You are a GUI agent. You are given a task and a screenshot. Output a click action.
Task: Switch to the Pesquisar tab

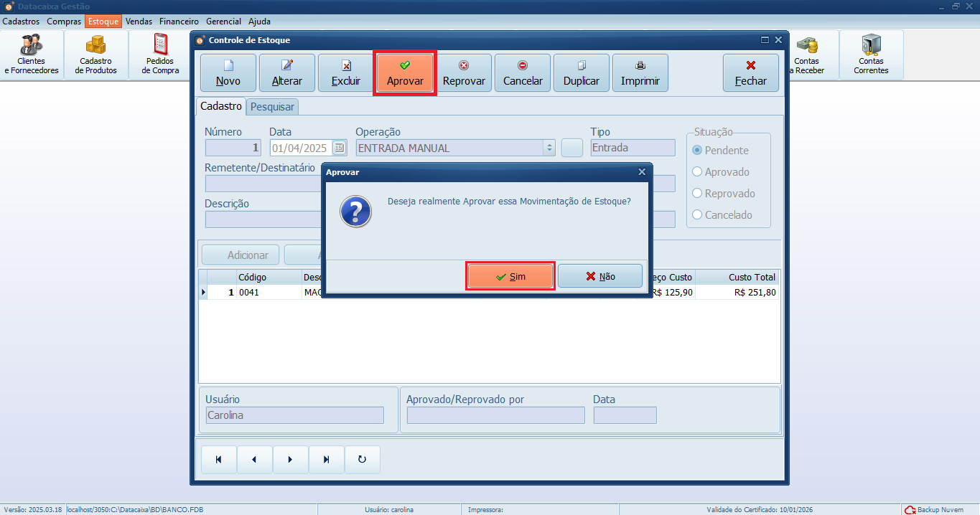(272, 107)
